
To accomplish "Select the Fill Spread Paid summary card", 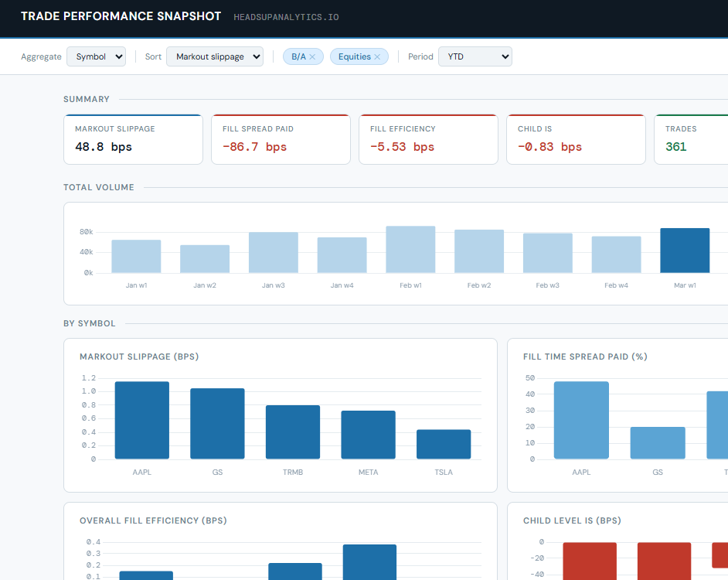I will (281, 139).
